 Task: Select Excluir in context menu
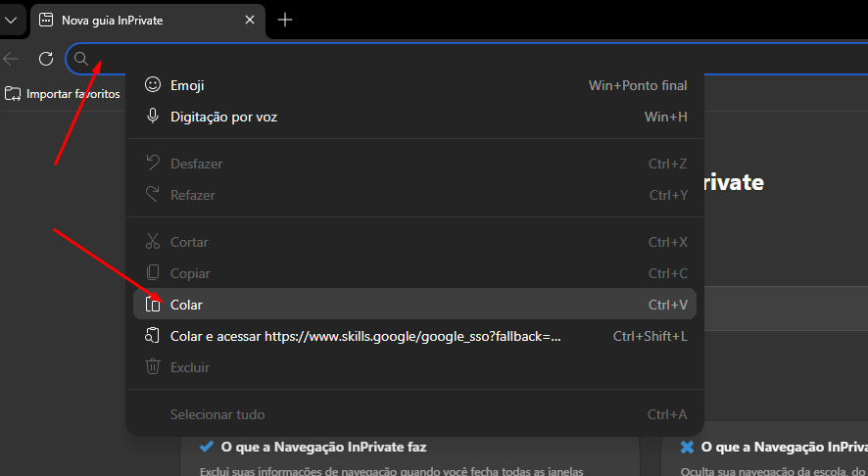(415, 367)
